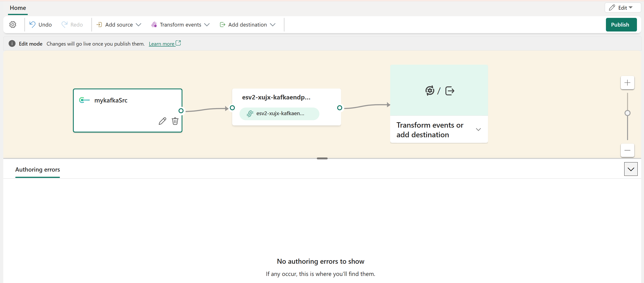
Task: Select the Authoring errors tab
Action: pos(38,169)
